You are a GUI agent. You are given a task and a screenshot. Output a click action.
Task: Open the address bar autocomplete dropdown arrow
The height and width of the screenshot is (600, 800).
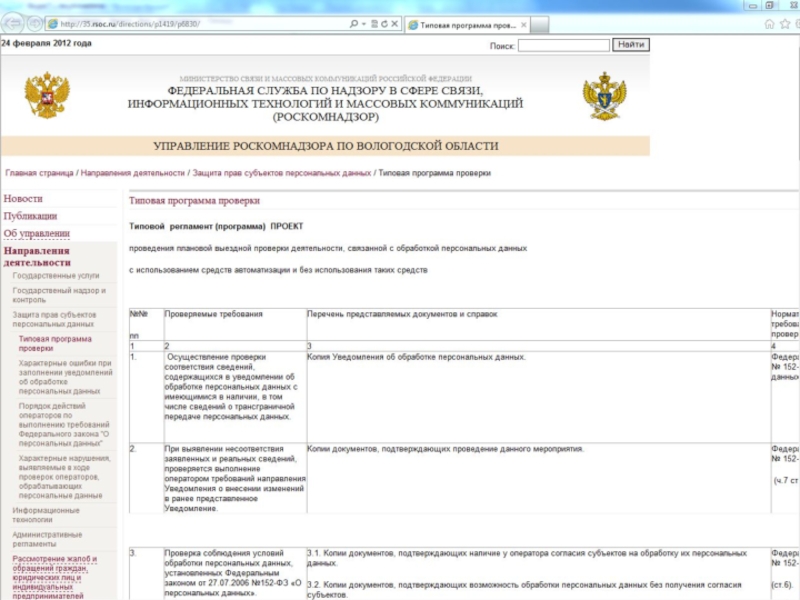pyautogui.click(x=364, y=24)
